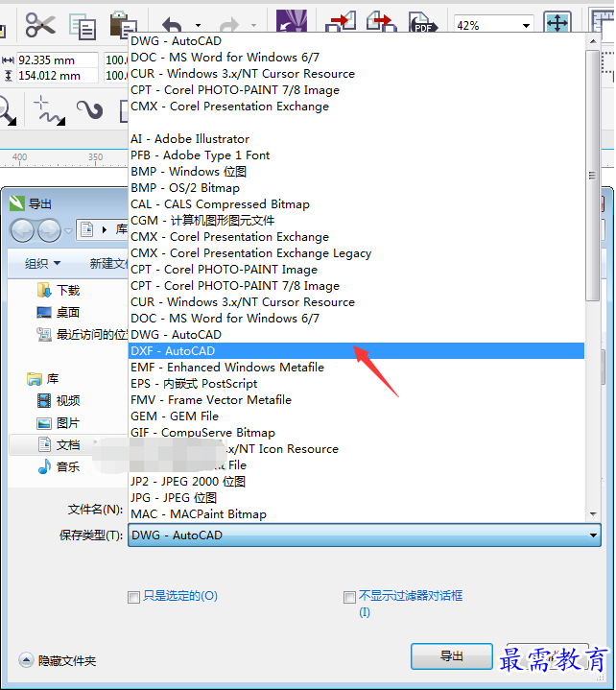
Task: Select CGM format entry
Action: click(357, 221)
